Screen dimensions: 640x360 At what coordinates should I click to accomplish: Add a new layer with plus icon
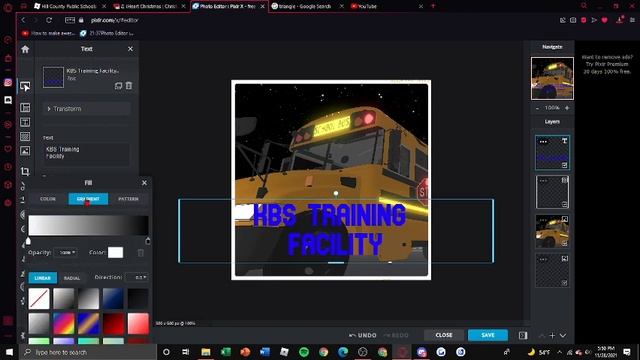552,336
